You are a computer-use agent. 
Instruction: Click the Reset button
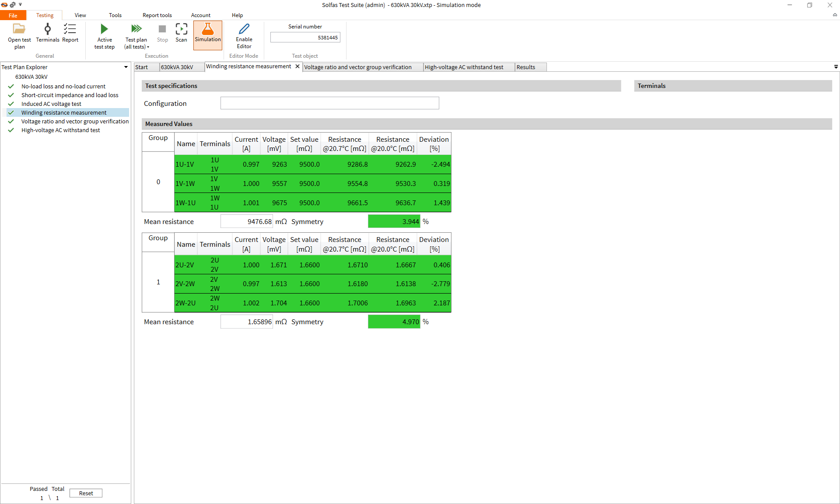click(86, 493)
